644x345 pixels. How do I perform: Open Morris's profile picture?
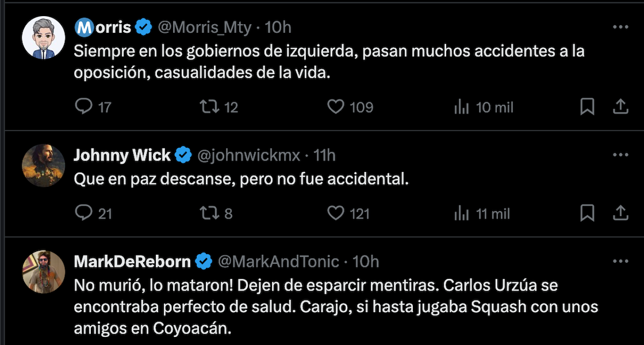(x=43, y=38)
